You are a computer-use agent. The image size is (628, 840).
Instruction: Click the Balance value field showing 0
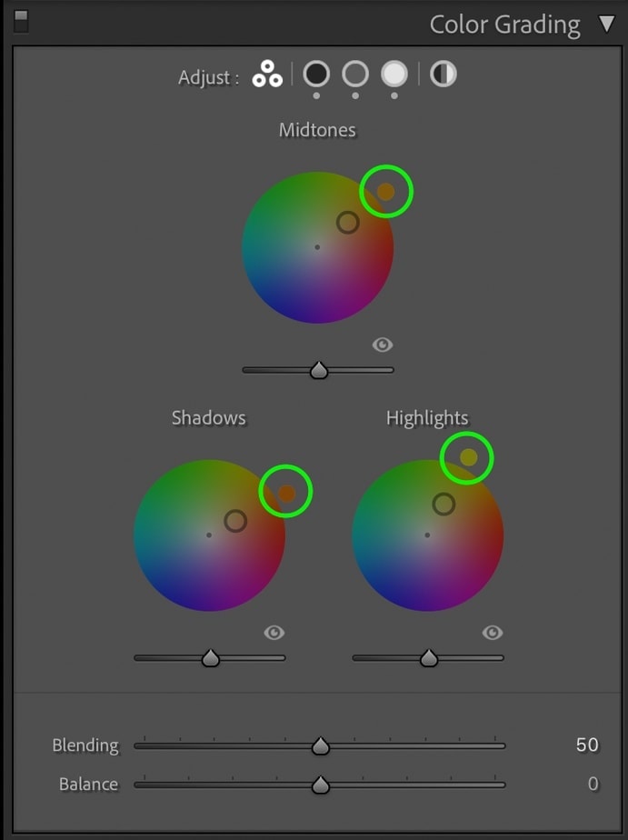point(593,784)
